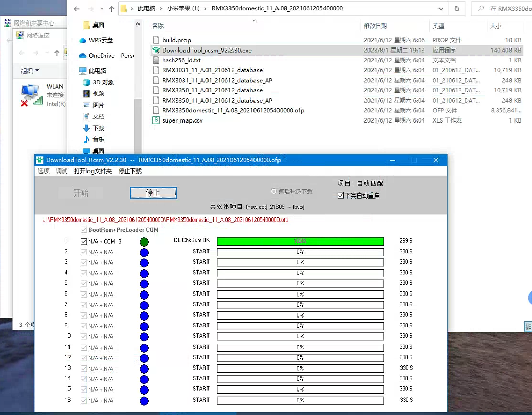
Task: Click the red .ofp firmware file path text
Action: coord(166,220)
